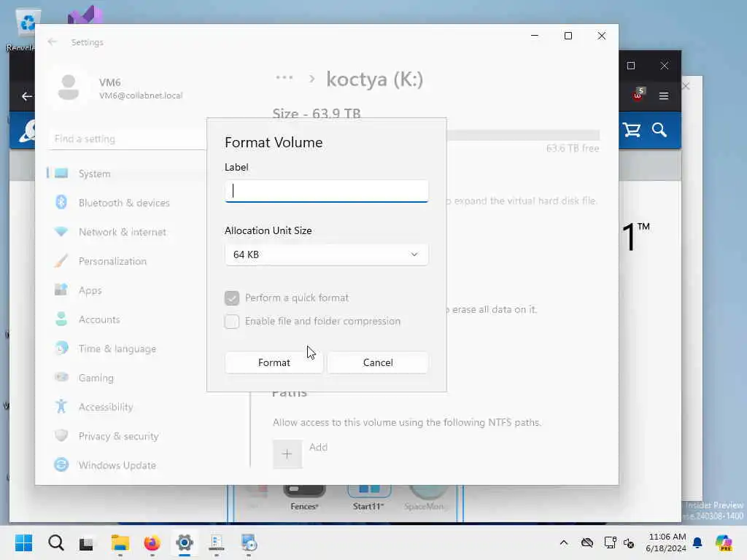Focus the Label text field
Image resolution: width=747 pixels, height=560 pixels.
point(326,191)
